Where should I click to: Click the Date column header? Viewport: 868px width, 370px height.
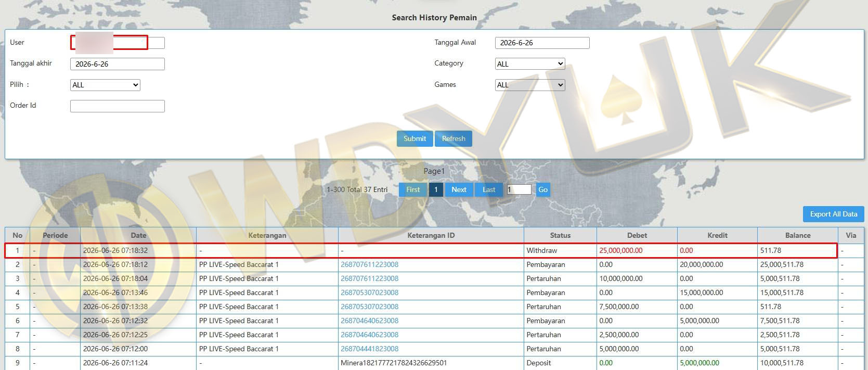click(138, 235)
